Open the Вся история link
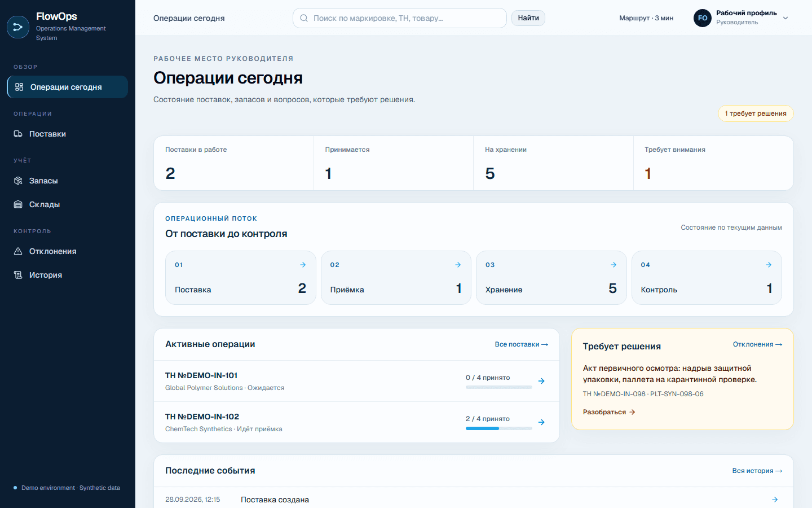 coord(757,471)
